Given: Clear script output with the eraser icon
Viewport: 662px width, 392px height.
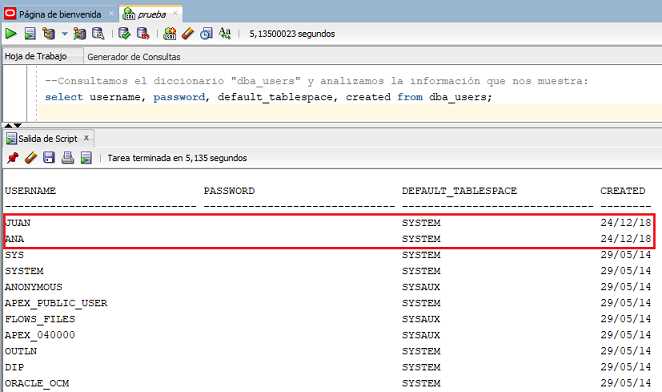Looking at the screenshot, I should (31, 158).
